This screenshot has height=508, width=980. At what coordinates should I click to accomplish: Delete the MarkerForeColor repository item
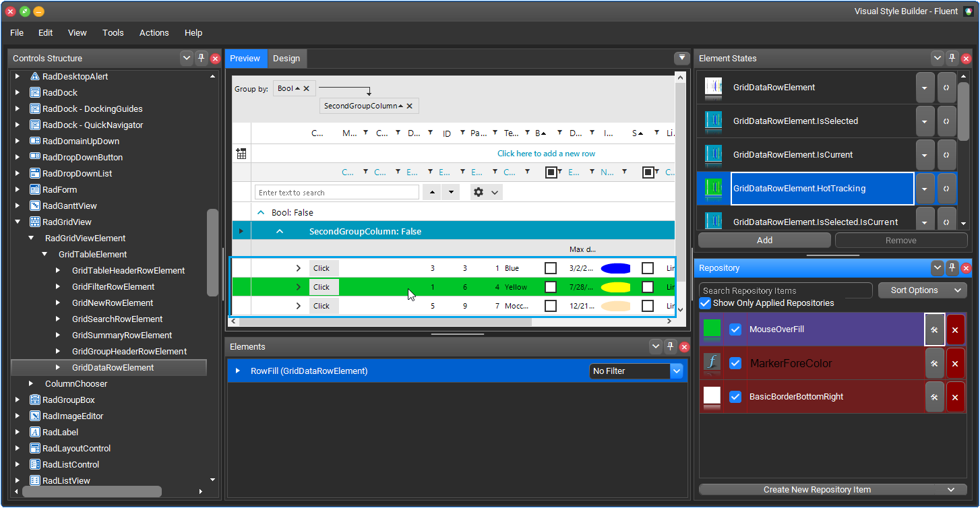[955, 363]
